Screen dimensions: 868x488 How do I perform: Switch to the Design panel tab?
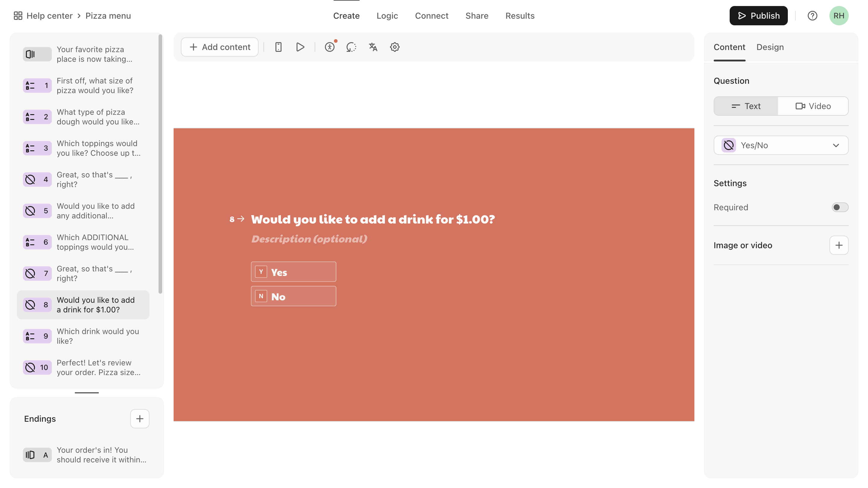click(770, 46)
